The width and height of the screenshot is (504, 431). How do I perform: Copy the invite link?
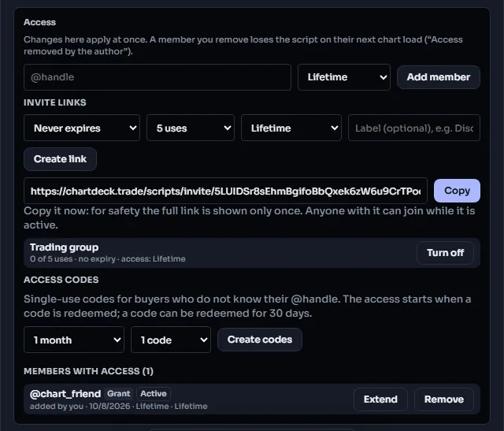tap(457, 191)
